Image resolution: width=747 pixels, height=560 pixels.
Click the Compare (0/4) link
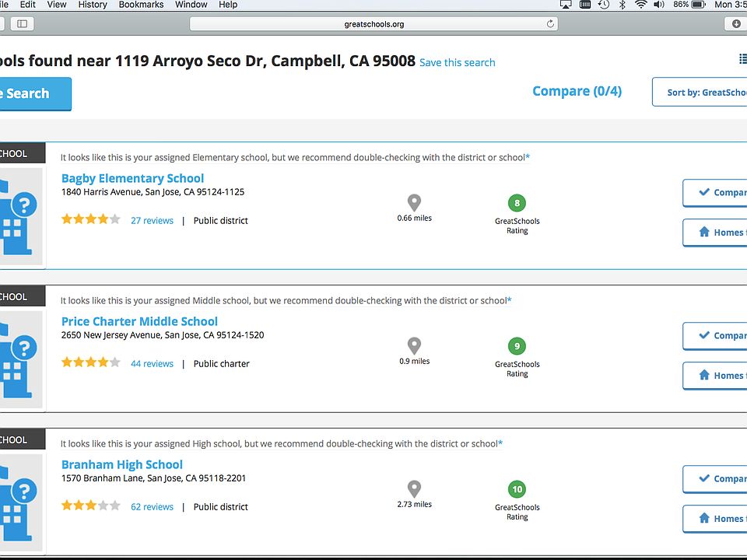[x=577, y=91]
